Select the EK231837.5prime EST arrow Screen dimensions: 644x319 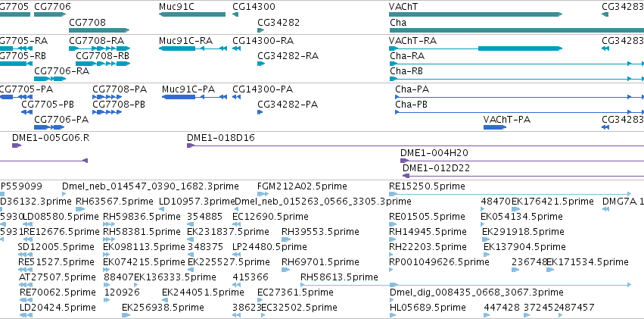click(190, 239)
